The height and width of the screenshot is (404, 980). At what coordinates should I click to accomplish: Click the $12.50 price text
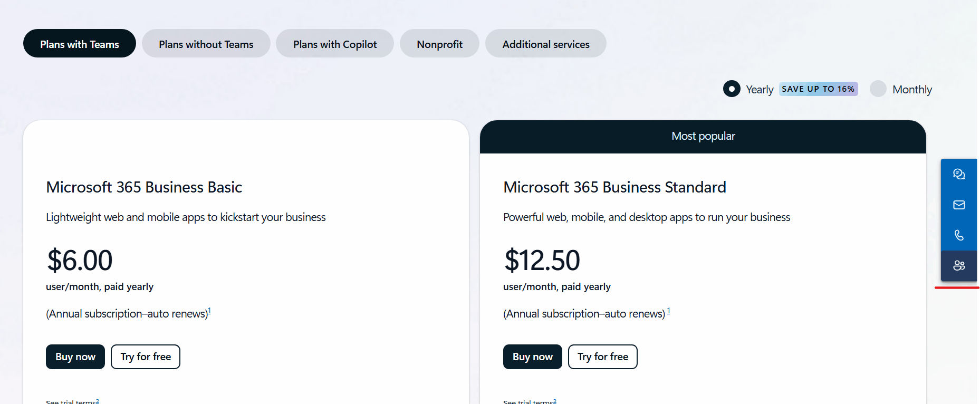[542, 260]
